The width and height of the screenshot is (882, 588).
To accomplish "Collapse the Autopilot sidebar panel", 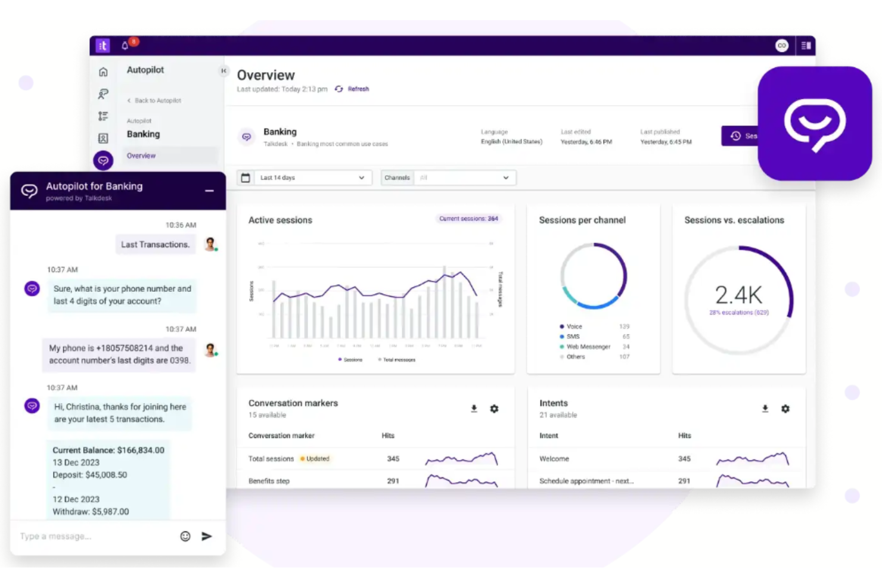I will tap(223, 70).
